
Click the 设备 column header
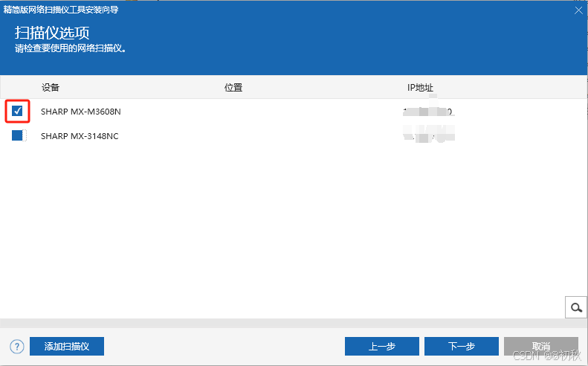tap(51, 88)
